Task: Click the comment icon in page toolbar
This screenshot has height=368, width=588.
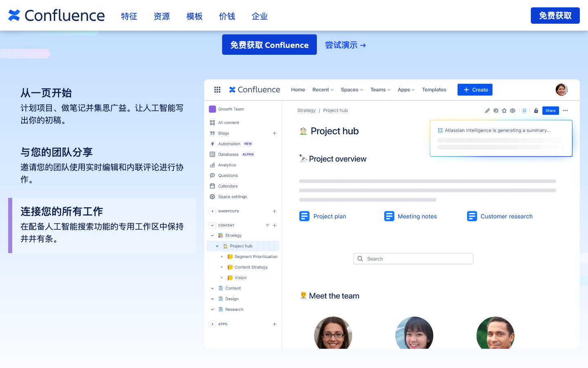Action: 496,111
